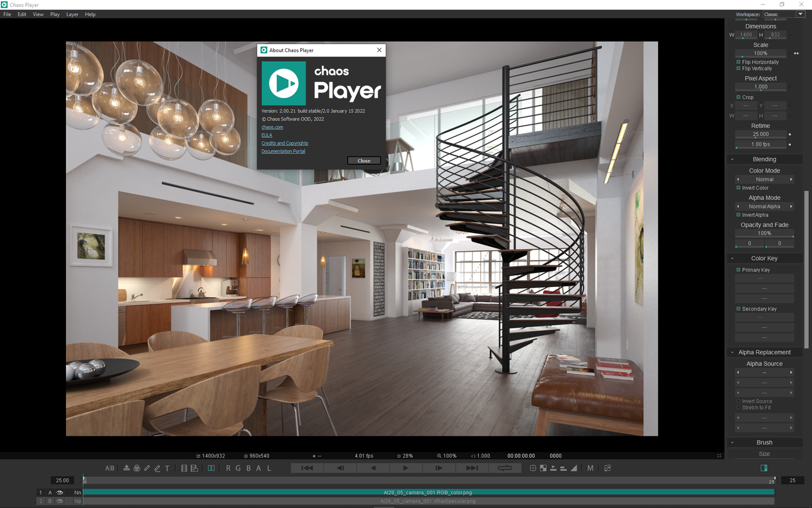
Task: Adjust the Scale 100% slider
Action: pos(761,53)
